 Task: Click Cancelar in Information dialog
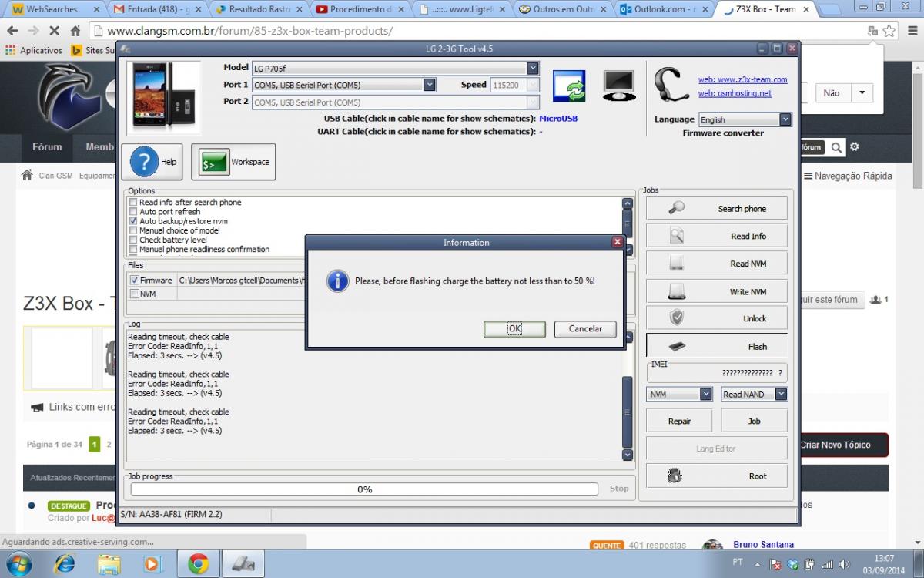(585, 329)
